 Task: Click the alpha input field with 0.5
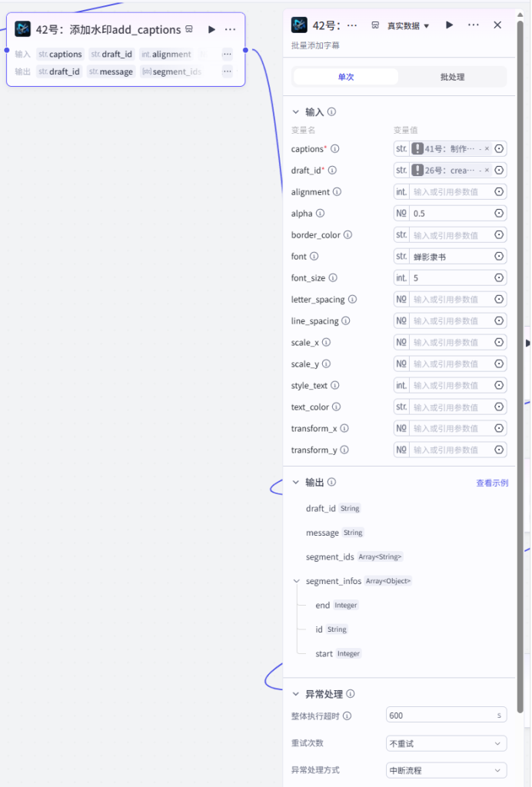coord(451,214)
